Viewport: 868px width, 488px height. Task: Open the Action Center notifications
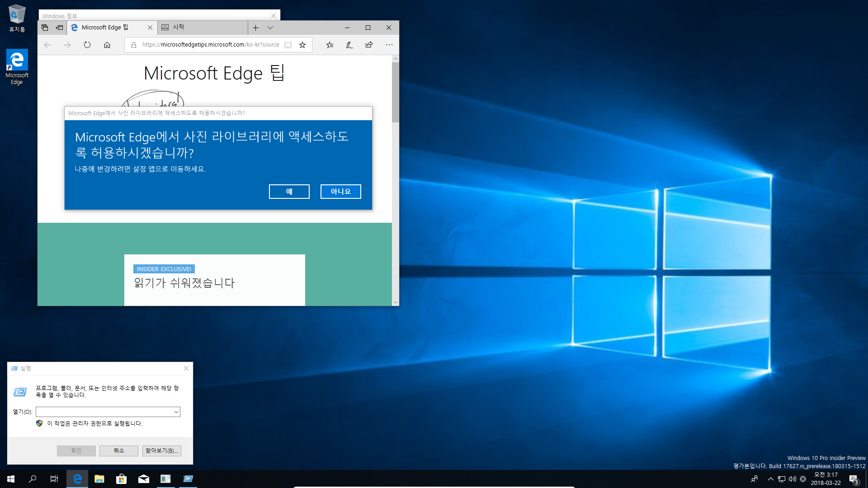point(854,479)
